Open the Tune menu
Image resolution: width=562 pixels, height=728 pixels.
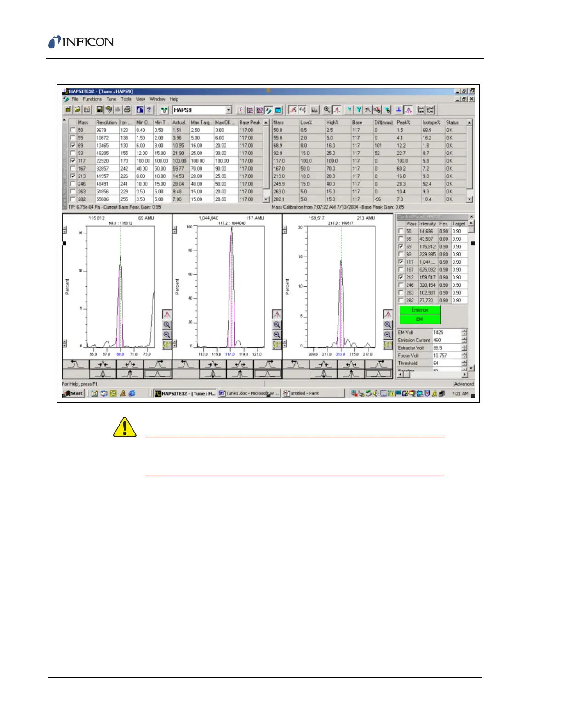[111, 99]
